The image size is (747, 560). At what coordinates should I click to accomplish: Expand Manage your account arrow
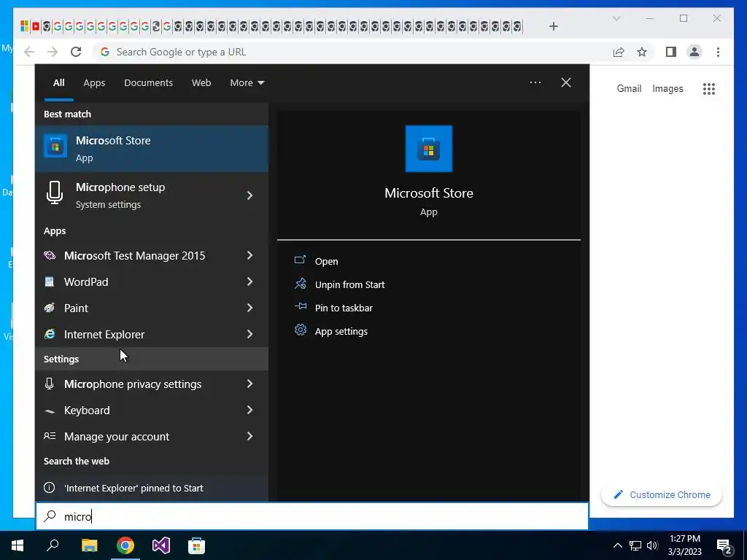[x=249, y=436]
